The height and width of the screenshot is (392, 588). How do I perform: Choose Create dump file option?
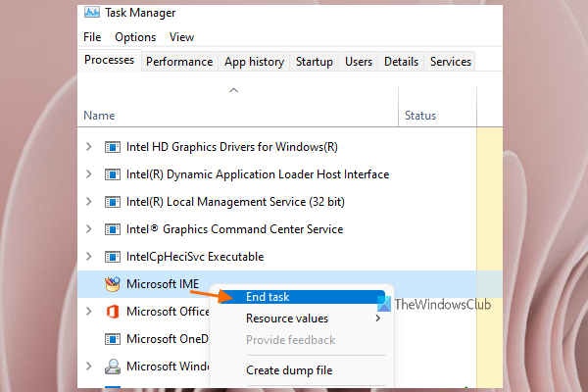click(x=289, y=370)
